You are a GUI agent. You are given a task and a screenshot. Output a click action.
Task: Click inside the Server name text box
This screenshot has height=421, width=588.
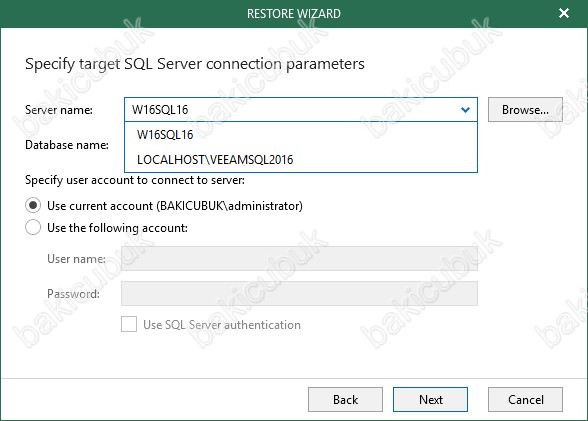292,110
